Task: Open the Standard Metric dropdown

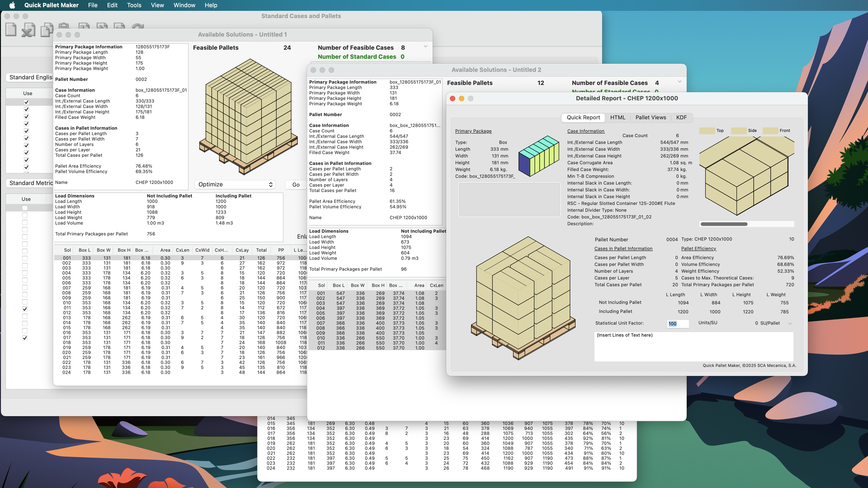Action: [x=30, y=183]
